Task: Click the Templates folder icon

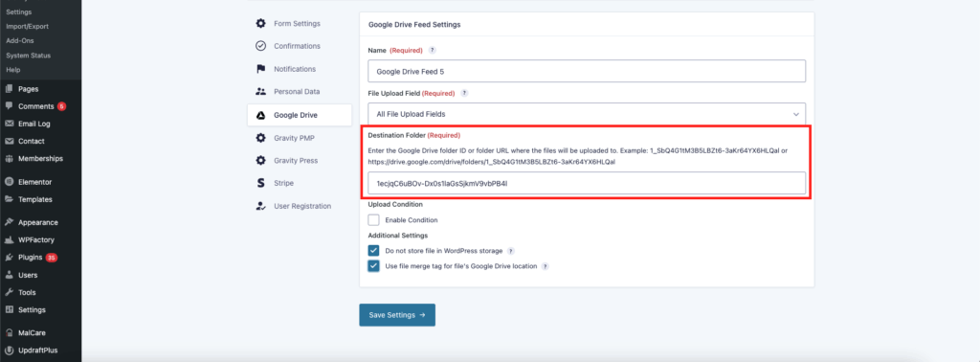Action: coord(10,199)
